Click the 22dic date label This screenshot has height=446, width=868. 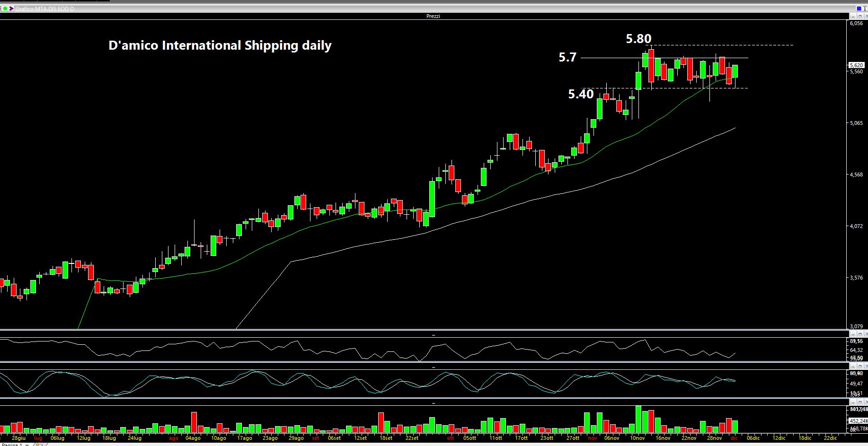click(x=830, y=438)
